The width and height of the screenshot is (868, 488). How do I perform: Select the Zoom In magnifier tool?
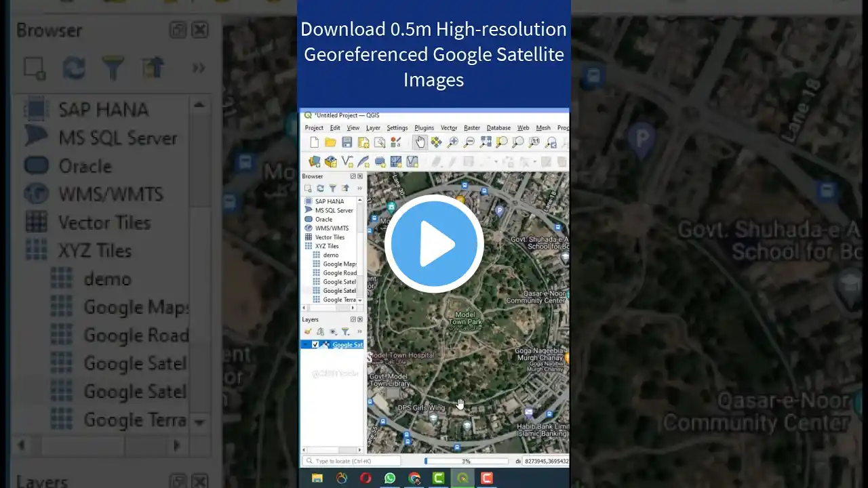452,142
